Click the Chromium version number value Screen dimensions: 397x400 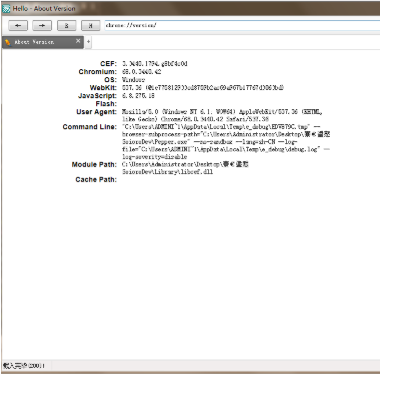[x=141, y=72]
